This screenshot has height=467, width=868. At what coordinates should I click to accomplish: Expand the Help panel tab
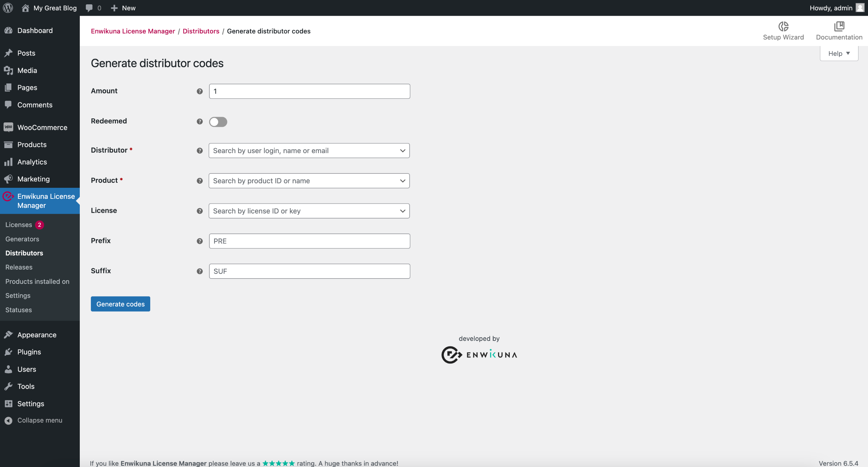[839, 53]
